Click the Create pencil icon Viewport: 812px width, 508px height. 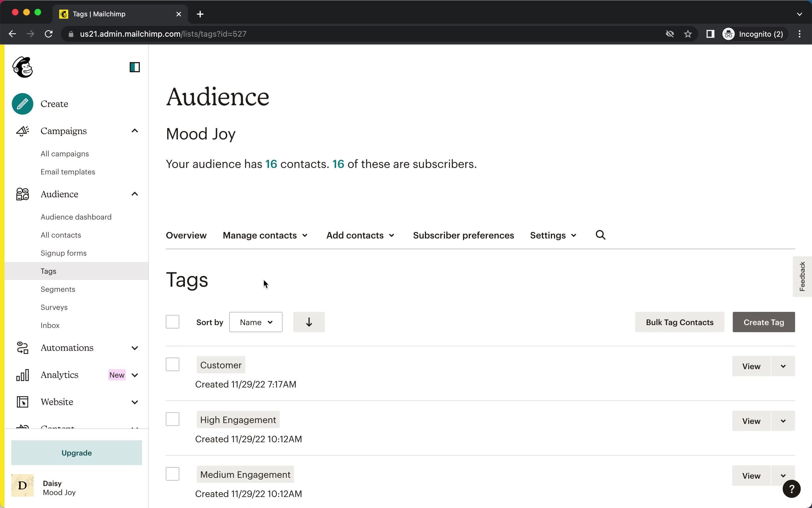(x=23, y=104)
